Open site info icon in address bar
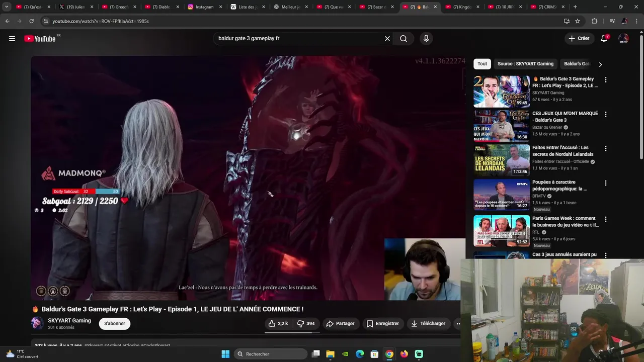This screenshot has width=644, height=362. pos(46,21)
